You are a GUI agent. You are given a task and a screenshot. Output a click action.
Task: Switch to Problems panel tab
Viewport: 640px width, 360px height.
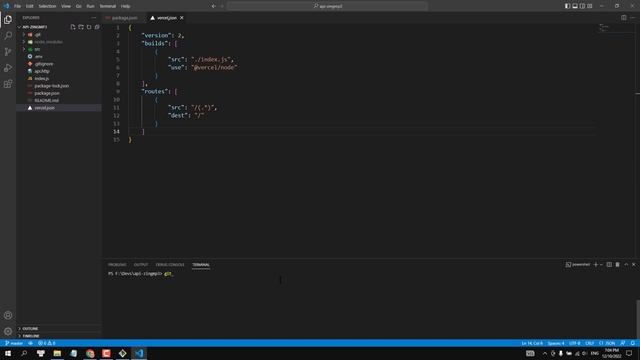point(117,265)
